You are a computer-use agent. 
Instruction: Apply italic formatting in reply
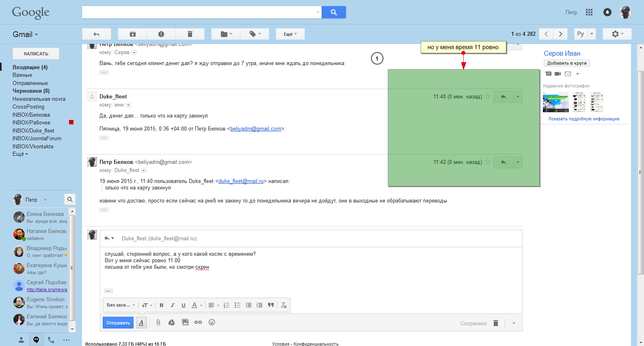click(173, 305)
